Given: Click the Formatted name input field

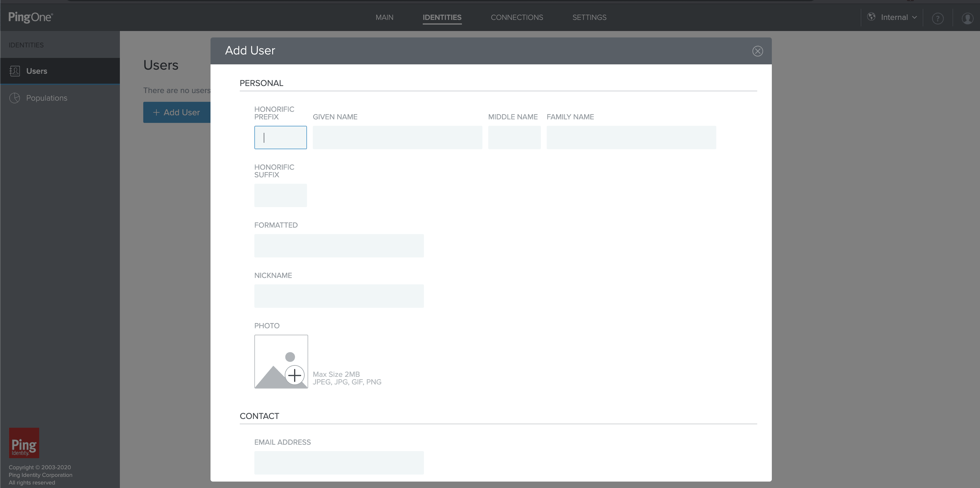Looking at the screenshot, I should point(339,246).
